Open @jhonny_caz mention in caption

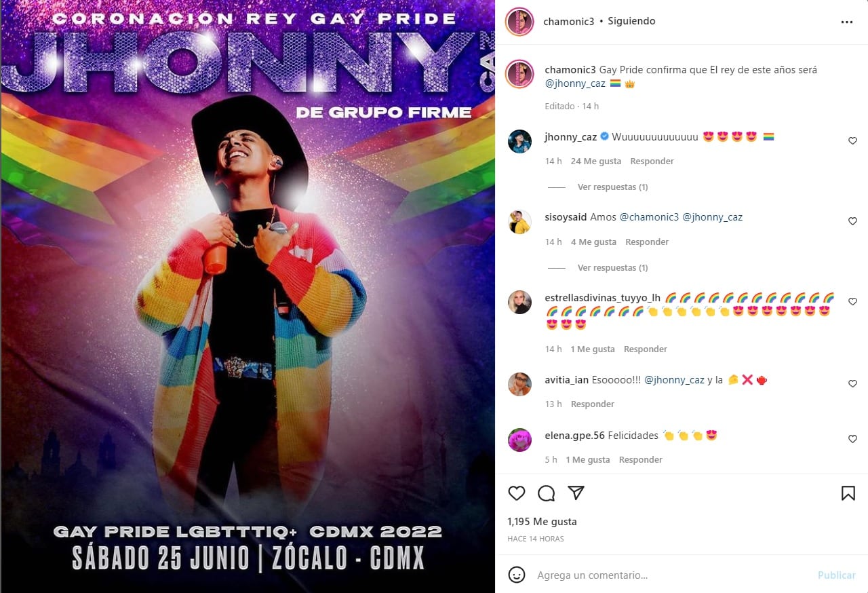click(575, 83)
